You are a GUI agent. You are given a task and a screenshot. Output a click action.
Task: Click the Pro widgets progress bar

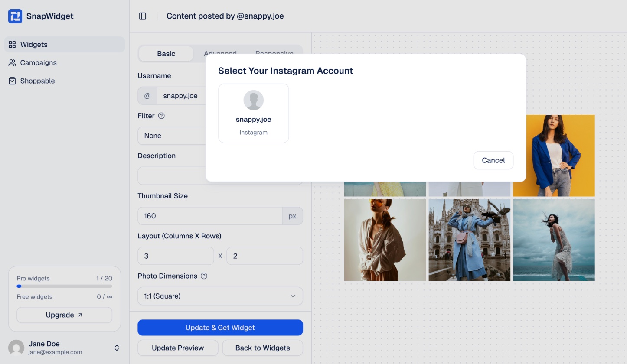coord(65,286)
